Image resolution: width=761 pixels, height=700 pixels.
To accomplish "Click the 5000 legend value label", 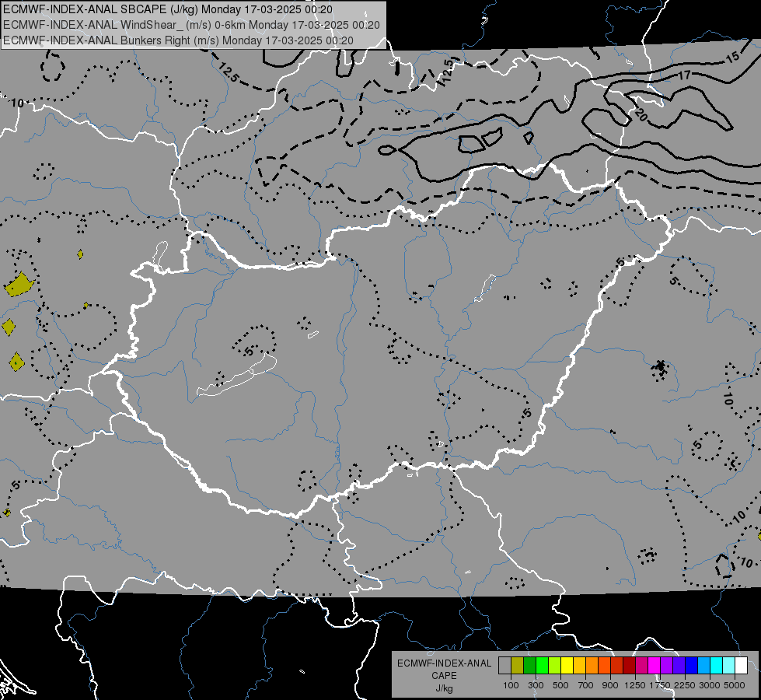I will [x=735, y=685].
